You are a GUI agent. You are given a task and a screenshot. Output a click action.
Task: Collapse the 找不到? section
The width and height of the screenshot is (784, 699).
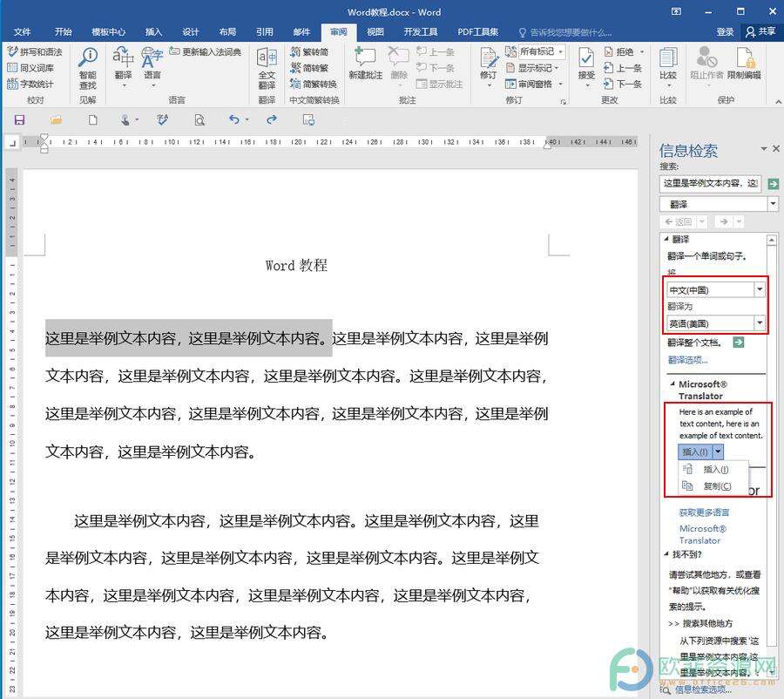(666, 554)
